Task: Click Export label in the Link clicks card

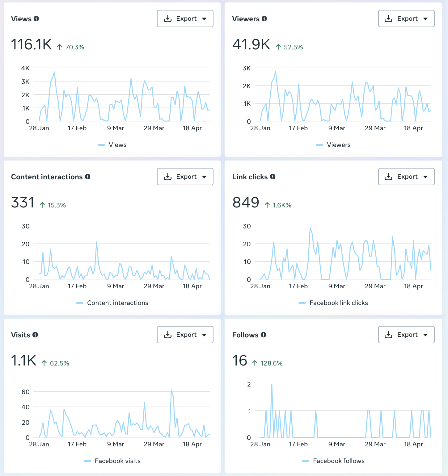Action: pos(408,177)
